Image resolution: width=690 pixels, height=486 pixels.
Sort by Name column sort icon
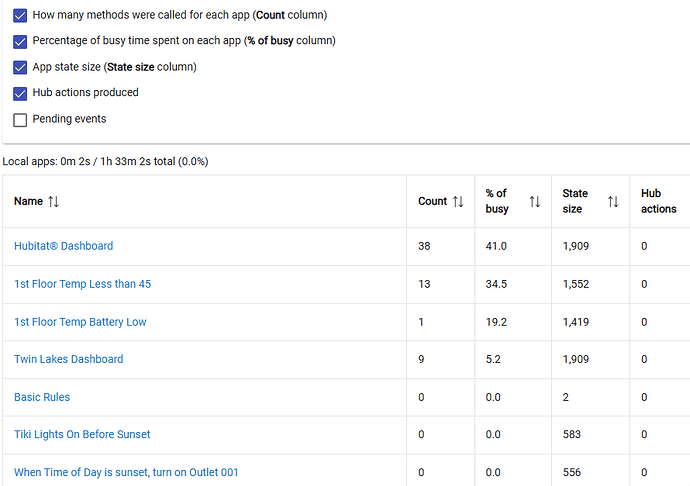54,202
